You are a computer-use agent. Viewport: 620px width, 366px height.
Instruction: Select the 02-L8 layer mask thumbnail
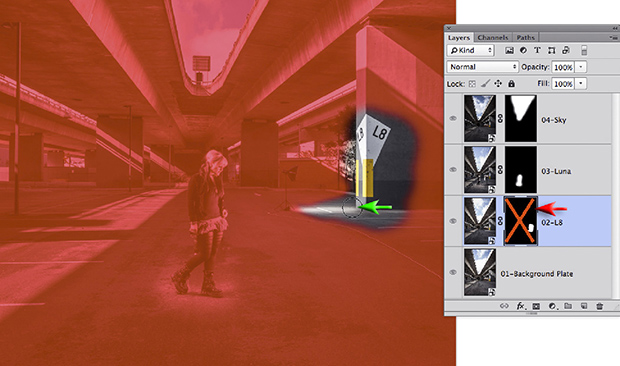[x=521, y=221]
